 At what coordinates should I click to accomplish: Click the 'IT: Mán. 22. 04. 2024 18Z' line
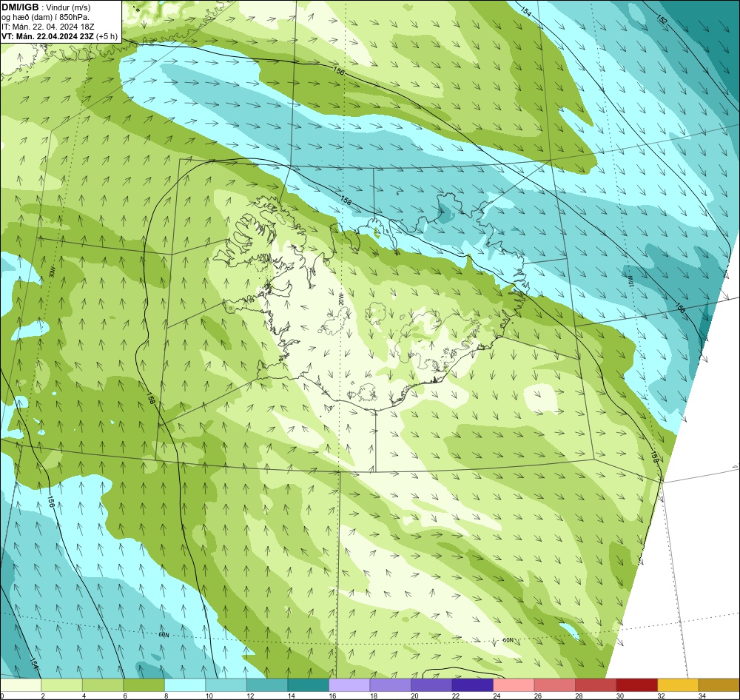47,27
